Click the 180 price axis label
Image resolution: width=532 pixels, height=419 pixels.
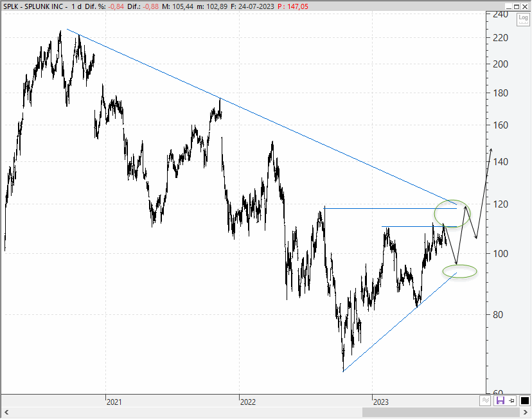pyautogui.click(x=501, y=93)
